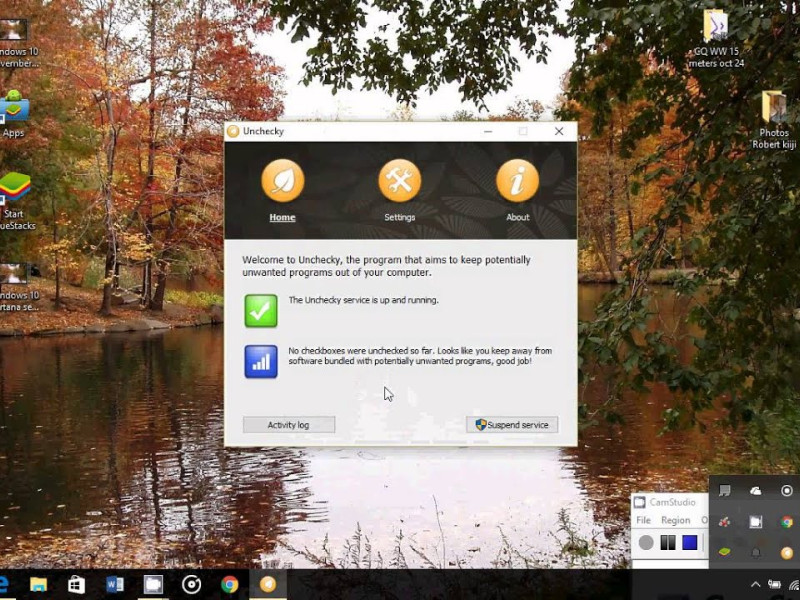Open the Unchecky Home tab icon
Viewport: 800px width, 600px height.
[x=283, y=181]
